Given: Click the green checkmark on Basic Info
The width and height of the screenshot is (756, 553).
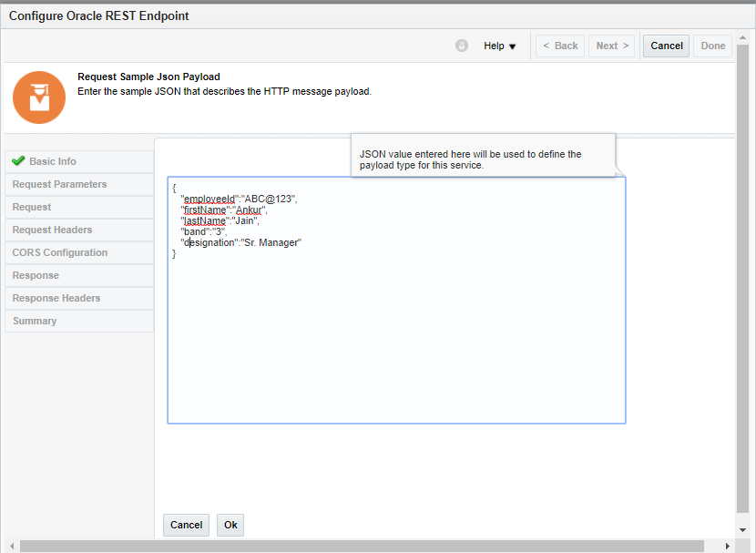Looking at the screenshot, I should pyautogui.click(x=18, y=161).
